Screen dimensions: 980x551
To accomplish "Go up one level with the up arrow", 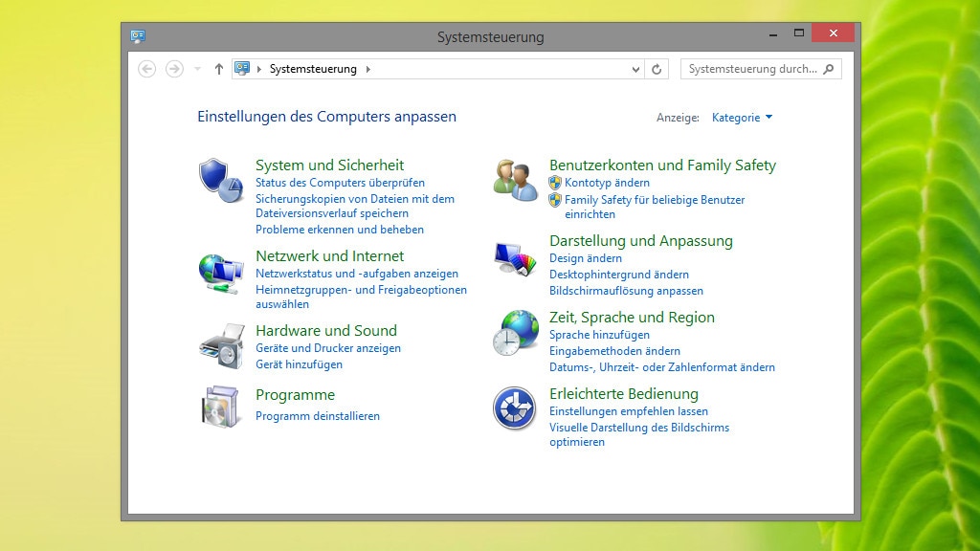I will pyautogui.click(x=219, y=69).
